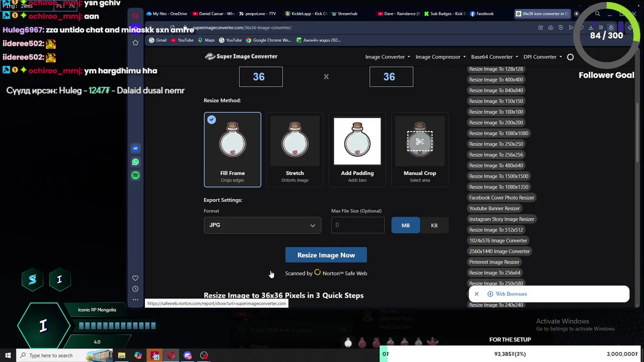Click the address bar URL
Screen dimensions: 644x362
(x=242, y=28)
